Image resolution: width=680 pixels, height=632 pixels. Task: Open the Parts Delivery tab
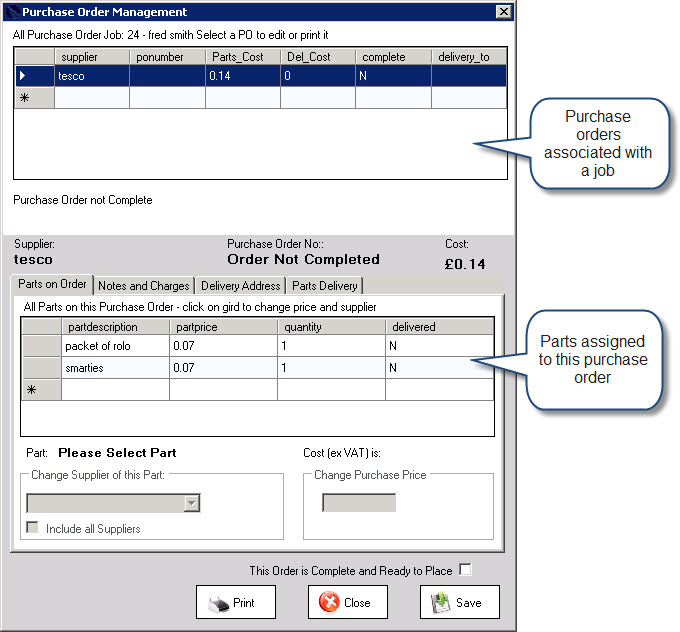[x=324, y=286]
